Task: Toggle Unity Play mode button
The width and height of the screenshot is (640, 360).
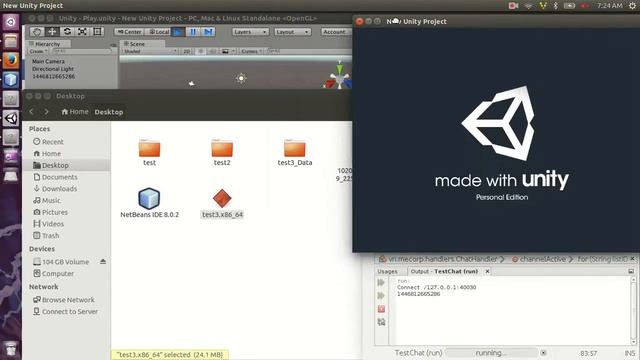Action: [x=178, y=32]
